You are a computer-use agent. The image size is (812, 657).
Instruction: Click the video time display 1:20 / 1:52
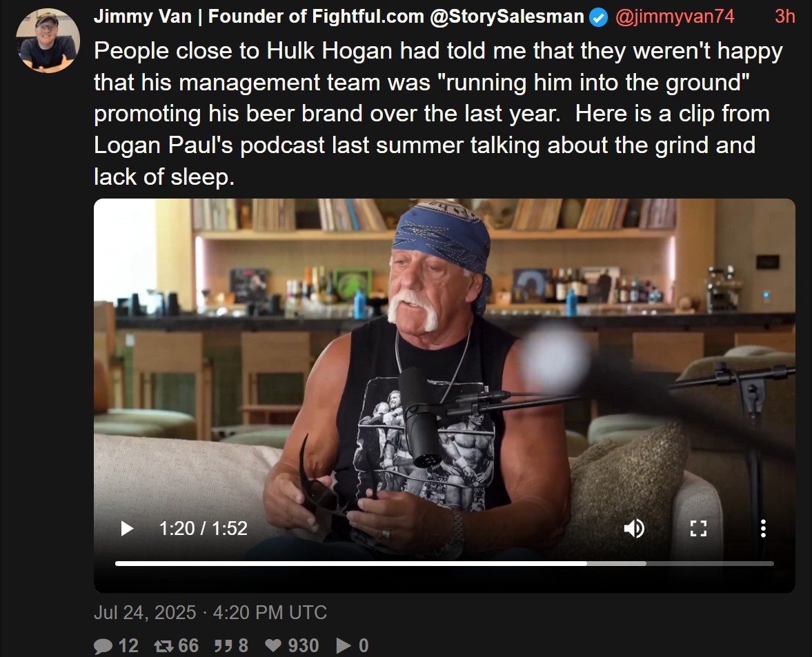(203, 529)
